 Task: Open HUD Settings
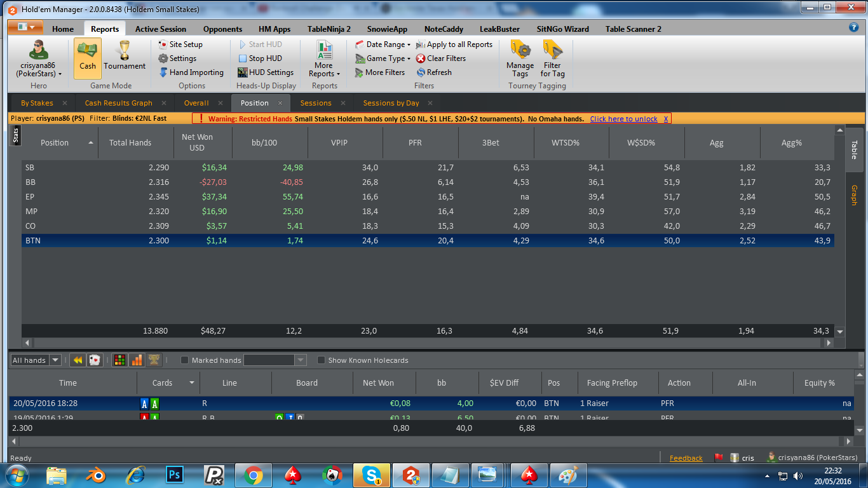(x=266, y=72)
